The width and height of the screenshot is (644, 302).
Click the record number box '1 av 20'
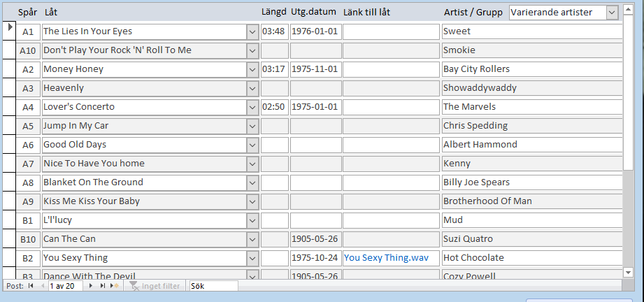pos(66,286)
